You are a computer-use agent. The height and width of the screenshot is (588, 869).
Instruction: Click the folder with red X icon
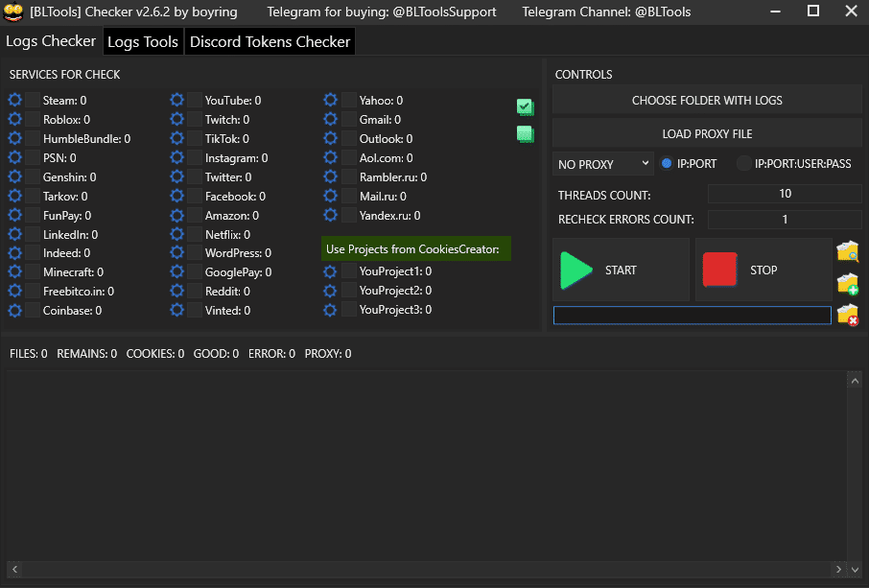click(x=848, y=314)
